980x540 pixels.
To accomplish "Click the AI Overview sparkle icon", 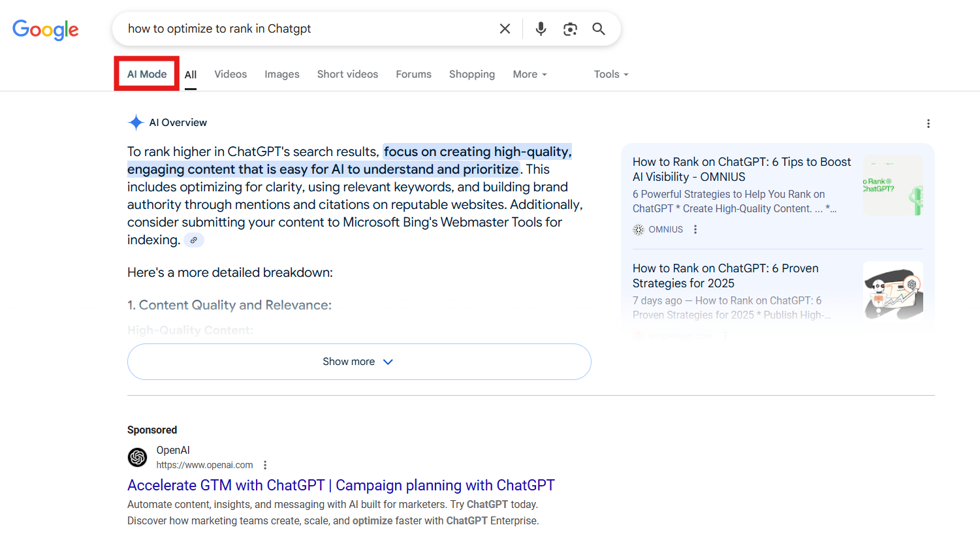I will tap(136, 122).
